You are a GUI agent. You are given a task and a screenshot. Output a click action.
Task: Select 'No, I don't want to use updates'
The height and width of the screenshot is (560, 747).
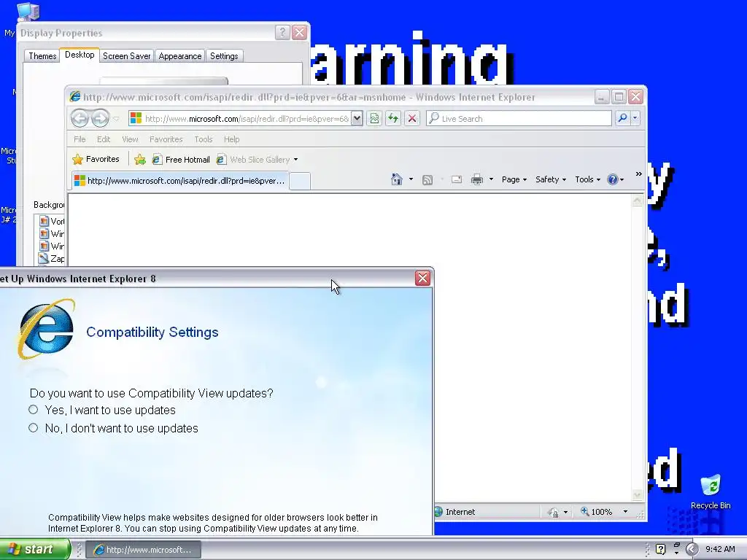coord(33,427)
